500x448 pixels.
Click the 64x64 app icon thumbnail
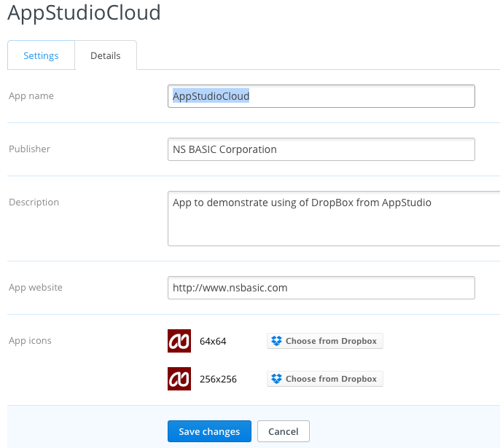[179, 341]
